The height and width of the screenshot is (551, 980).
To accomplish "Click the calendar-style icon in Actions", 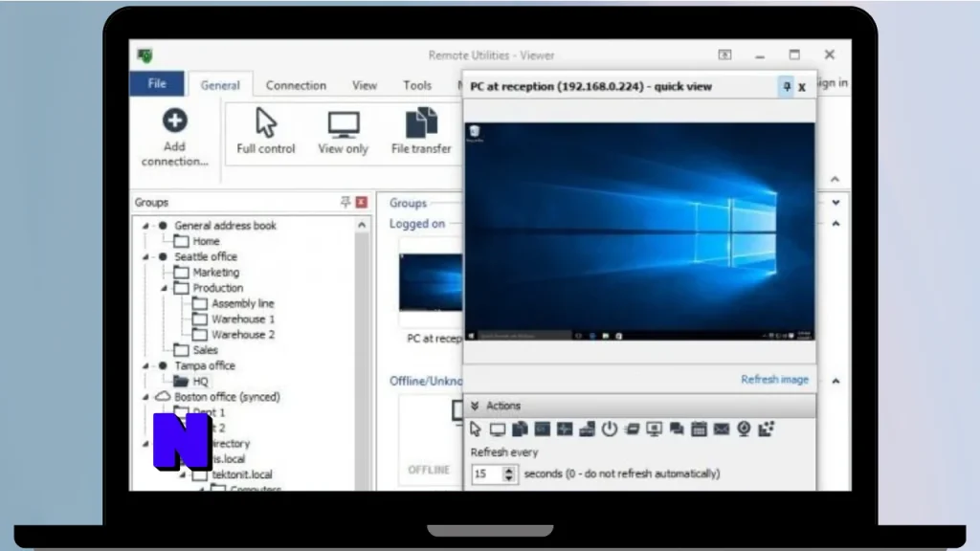I will click(x=699, y=430).
